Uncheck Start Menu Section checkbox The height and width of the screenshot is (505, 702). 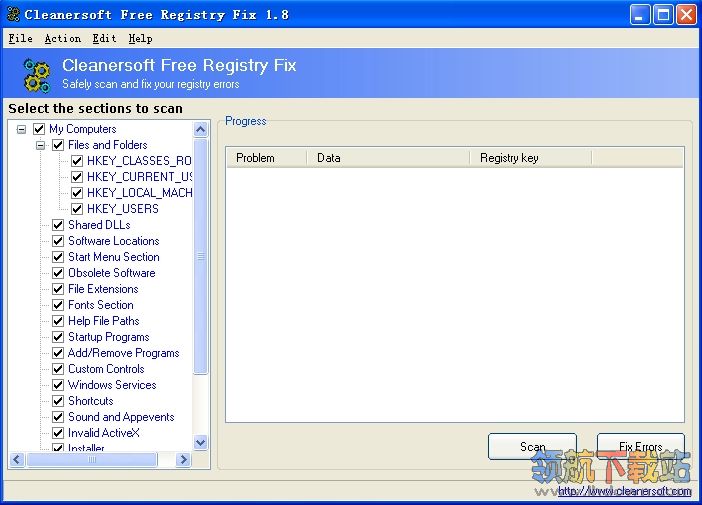click(x=58, y=257)
